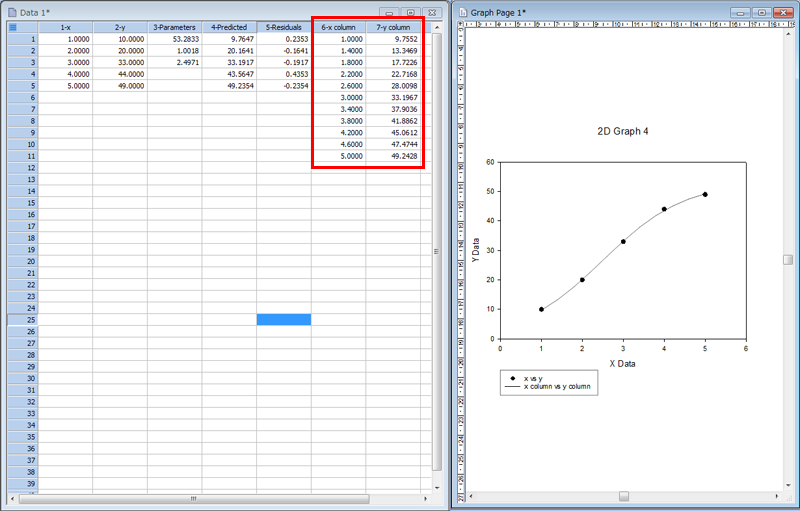Click the cell containing 1.0018
The image size is (800, 511).
[174, 51]
